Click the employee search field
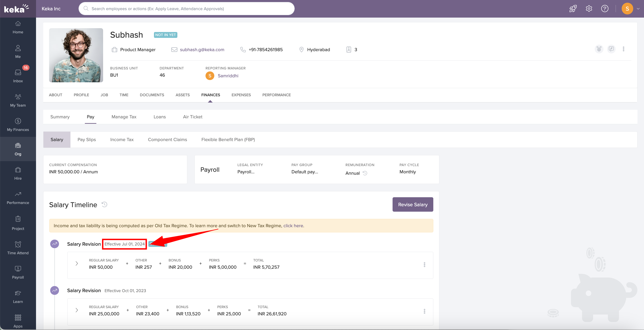The image size is (644, 330). [186, 9]
